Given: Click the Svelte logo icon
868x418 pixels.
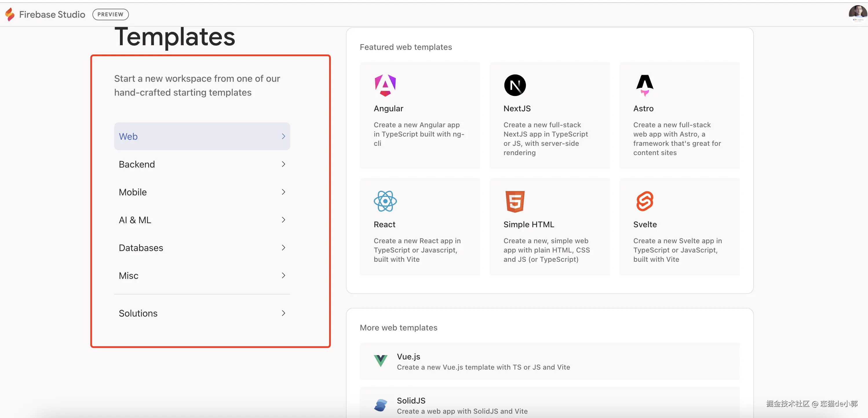Looking at the screenshot, I should click(644, 201).
